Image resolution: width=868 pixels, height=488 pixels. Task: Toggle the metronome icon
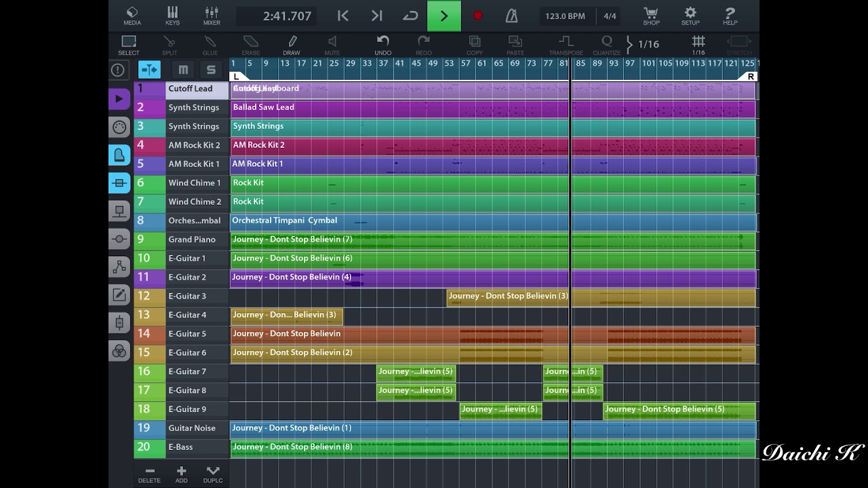tap(512, 16)
